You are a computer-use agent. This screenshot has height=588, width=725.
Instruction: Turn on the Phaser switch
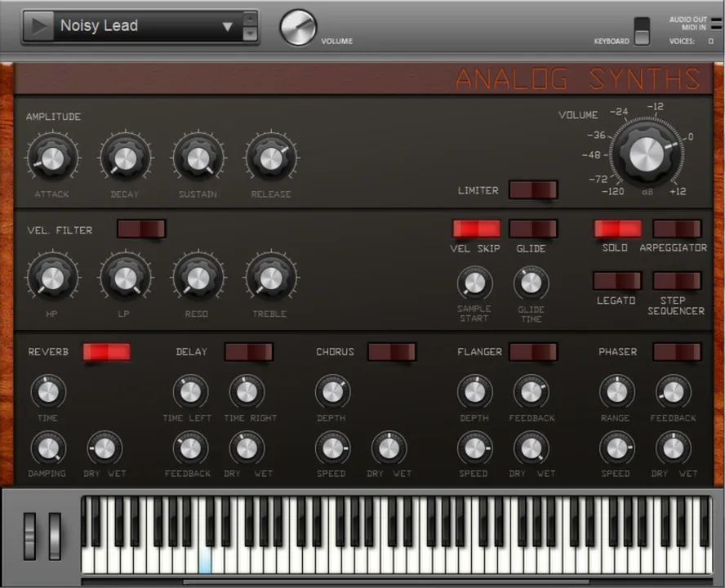point(677,352)
